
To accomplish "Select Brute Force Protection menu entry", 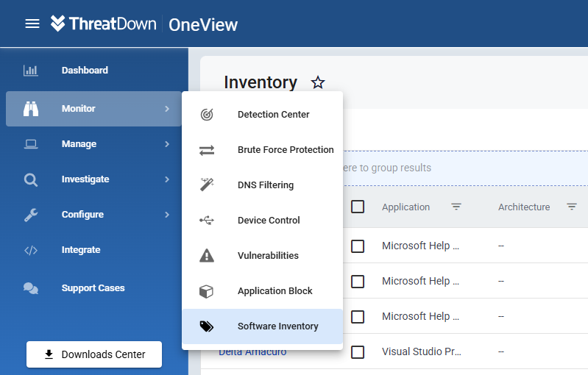I will click(263, 150).
